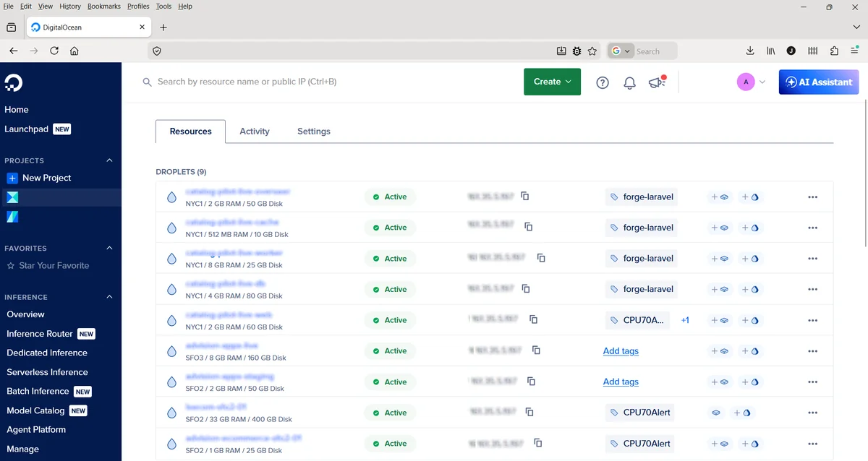Screen dimensions: 868x461
Task: Click forge-laravel tag in 512 MB RAM row
Action: pos(642,228)
